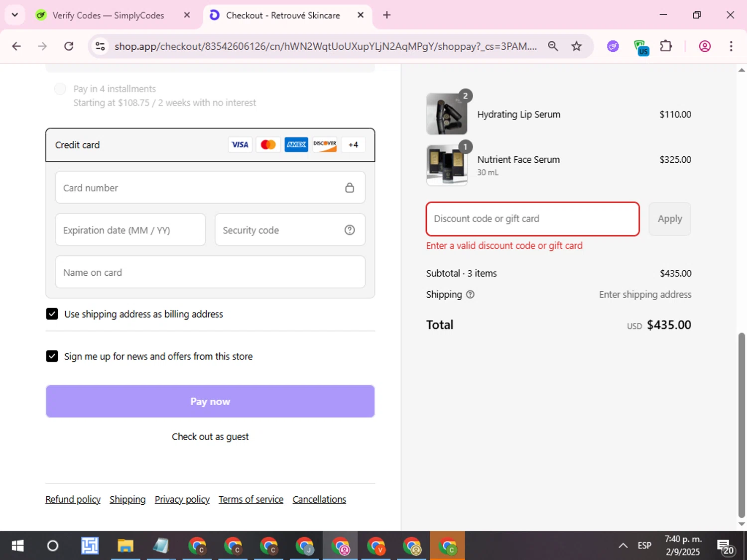This screenshot has height=560, width=747.
Task: Open new browser tab with plus
Action: coord(386,15)
